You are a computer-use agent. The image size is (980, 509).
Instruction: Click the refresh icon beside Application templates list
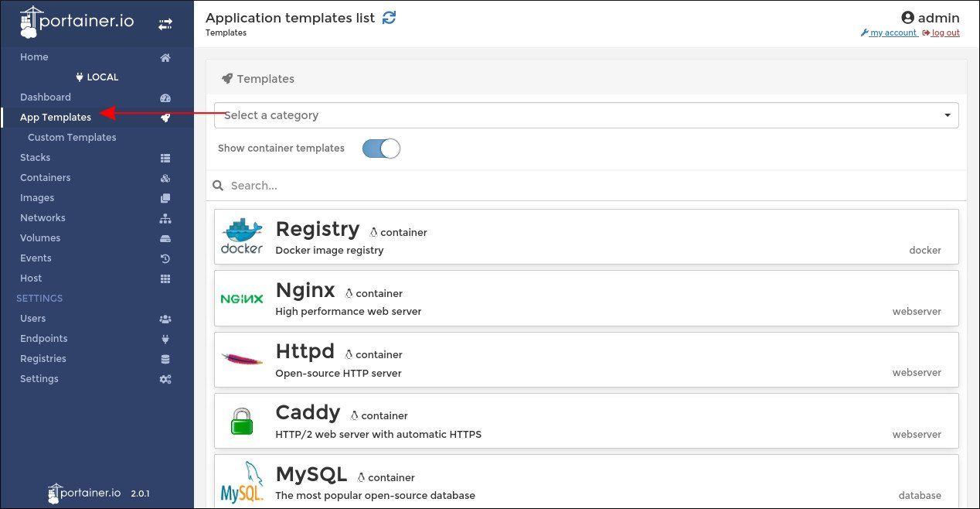click(390, 17)
